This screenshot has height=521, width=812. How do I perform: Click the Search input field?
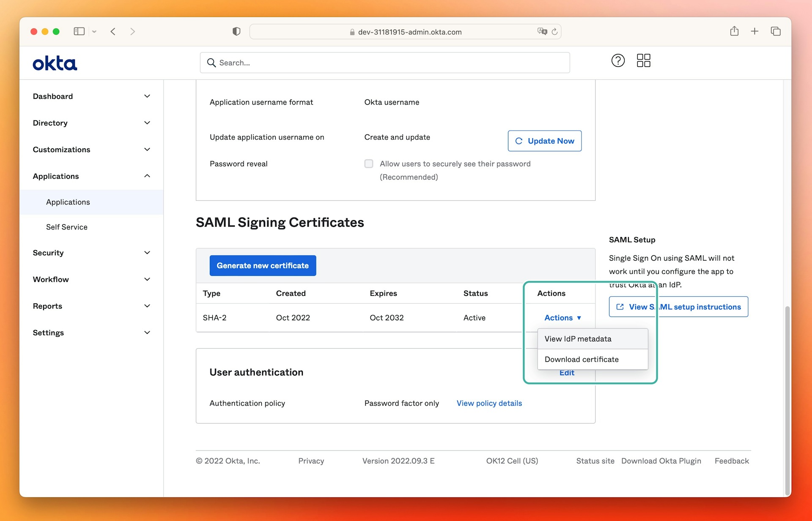click(x=385, y=62)
